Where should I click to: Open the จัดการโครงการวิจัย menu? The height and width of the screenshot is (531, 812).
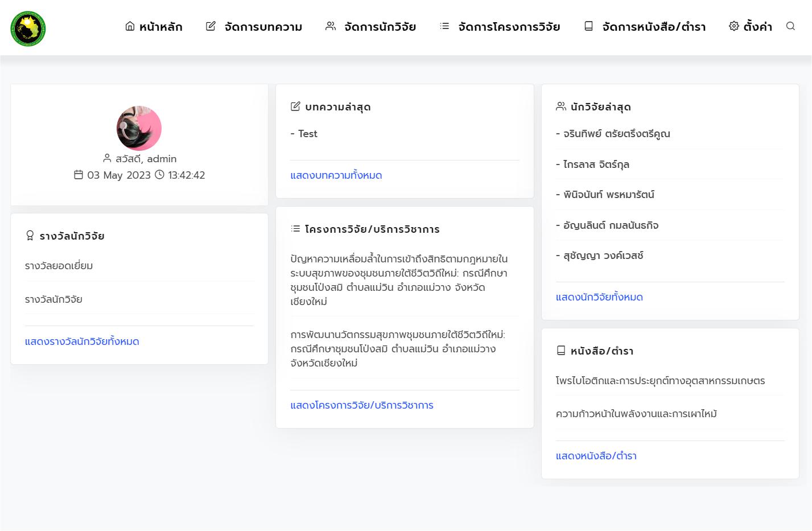pyautogui.click(x=509, y=27)
